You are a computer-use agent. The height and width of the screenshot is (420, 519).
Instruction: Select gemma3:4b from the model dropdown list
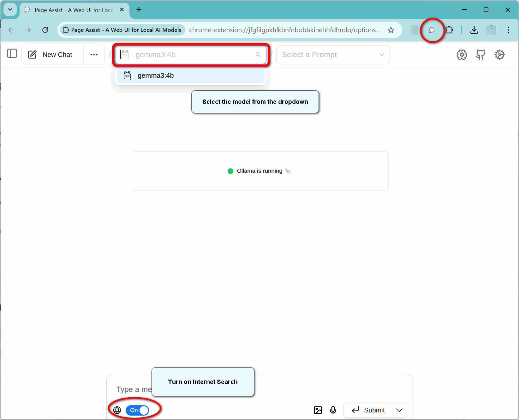pyautogui.click(x=191, y=75)
